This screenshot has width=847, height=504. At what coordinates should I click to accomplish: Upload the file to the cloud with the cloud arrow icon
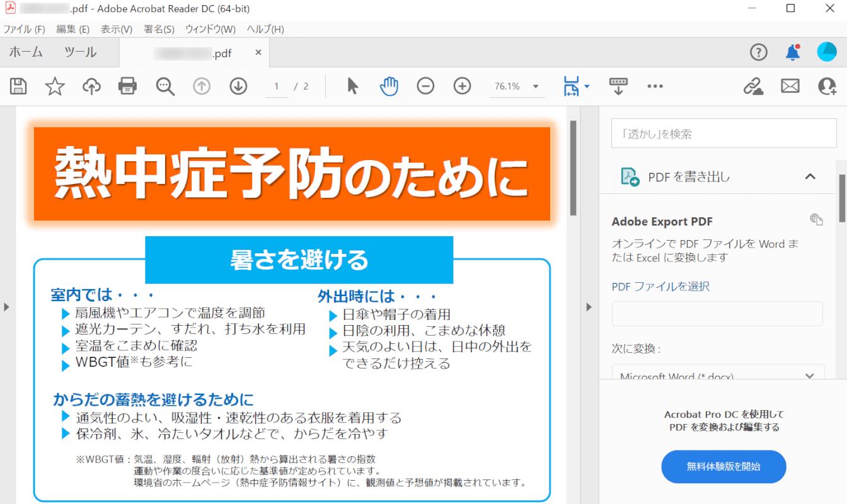click(92, 86)
